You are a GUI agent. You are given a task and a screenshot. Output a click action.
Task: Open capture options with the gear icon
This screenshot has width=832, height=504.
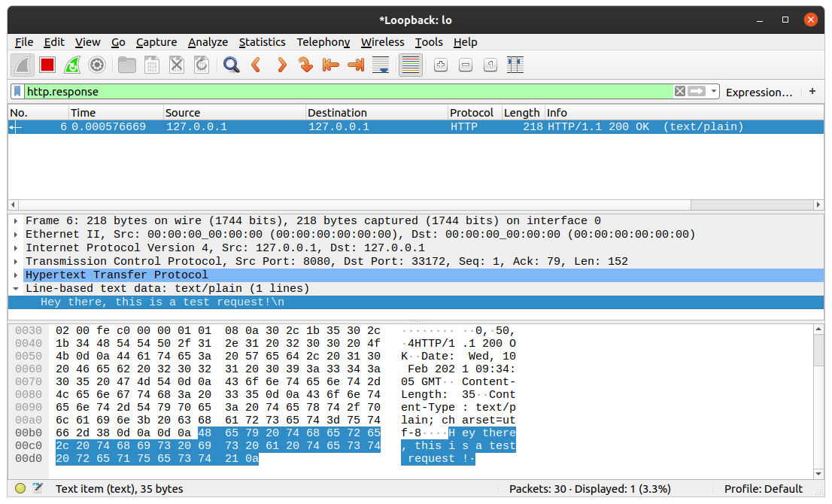click(97, 65)
